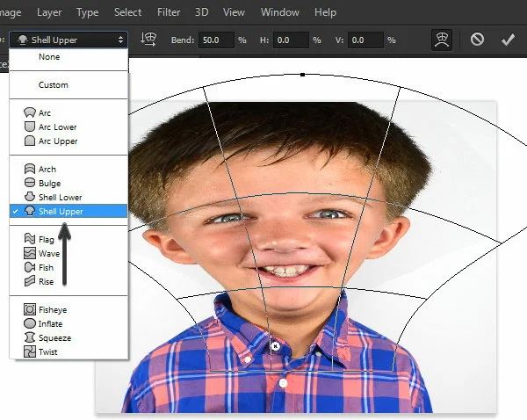
Task: Click the Bend percentage field
Action: click(216, 40)
